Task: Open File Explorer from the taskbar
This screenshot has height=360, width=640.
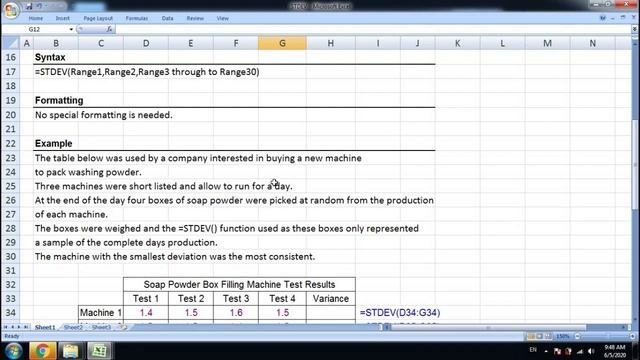Action: click(x=70, y=351)
